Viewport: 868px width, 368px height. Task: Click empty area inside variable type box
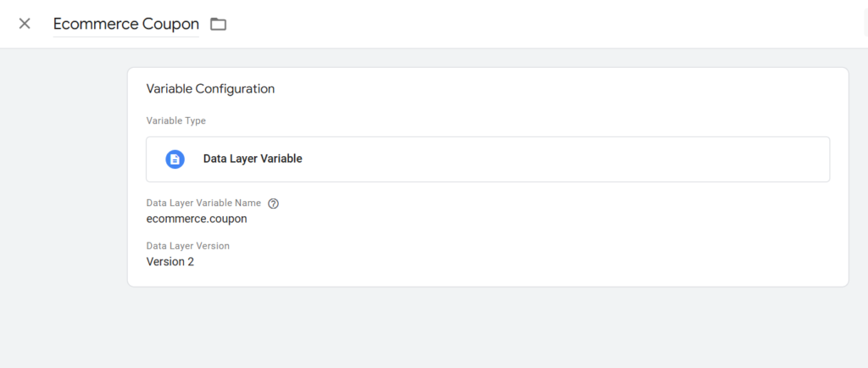[x=554, y=159]
